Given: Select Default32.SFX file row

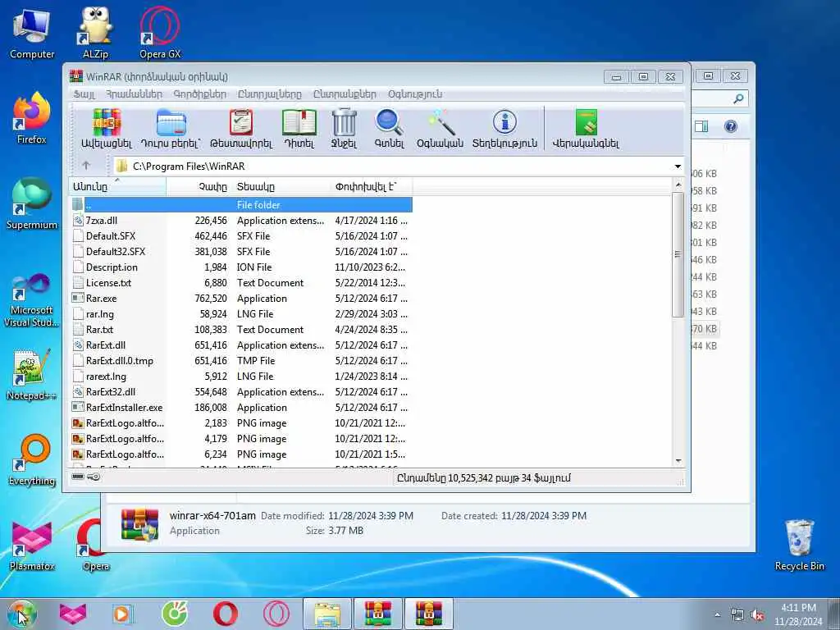Looking at the screenshot, I should 241,251.
